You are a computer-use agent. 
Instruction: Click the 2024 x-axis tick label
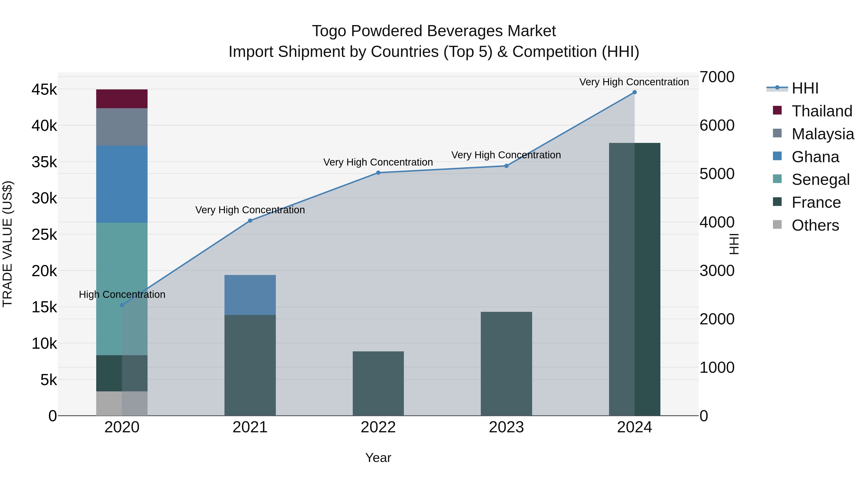635,427
